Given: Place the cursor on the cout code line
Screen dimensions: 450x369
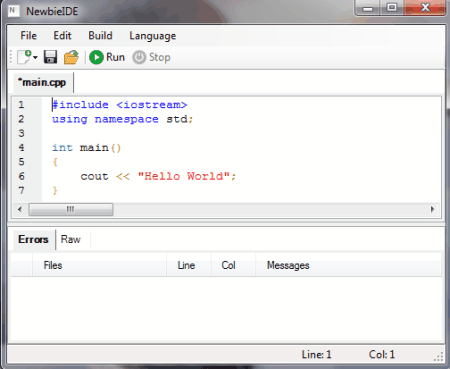Looking at the screenshot, I should (x=158, y=176).
